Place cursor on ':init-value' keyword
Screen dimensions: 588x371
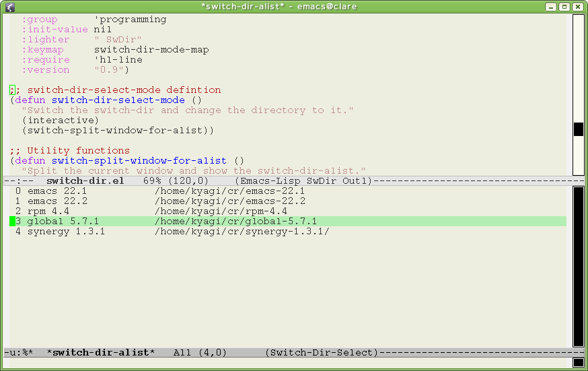click(x=54, y=30)
